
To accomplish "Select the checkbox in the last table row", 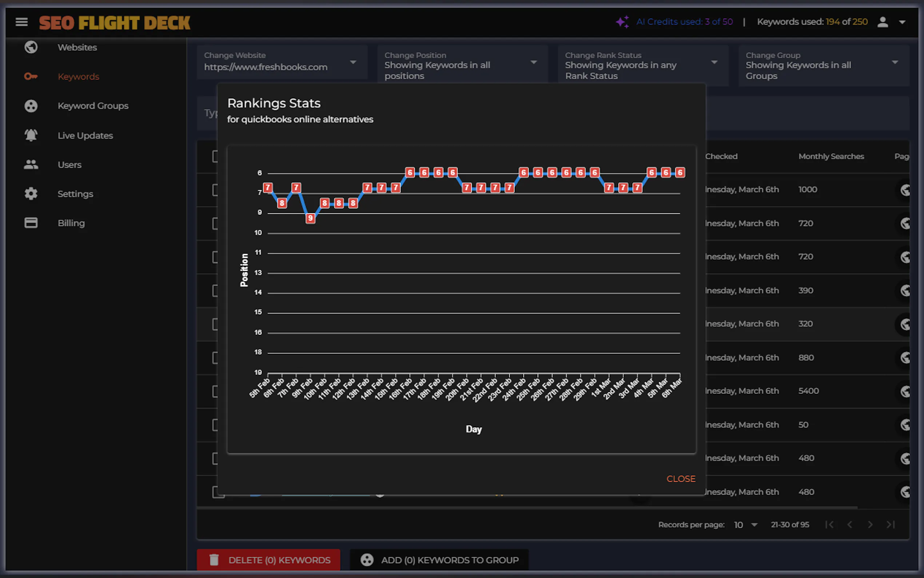I will (x=216, y=492).
